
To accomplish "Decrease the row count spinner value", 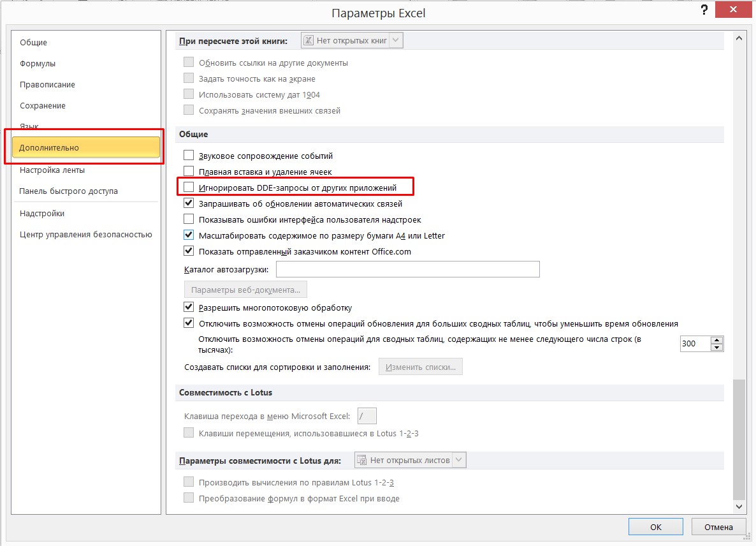I will [717, 347].
